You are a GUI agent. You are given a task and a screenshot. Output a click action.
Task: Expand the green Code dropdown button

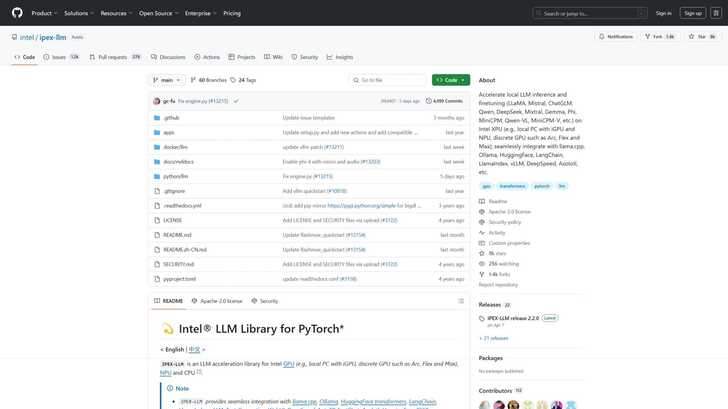tap(450, 80)
